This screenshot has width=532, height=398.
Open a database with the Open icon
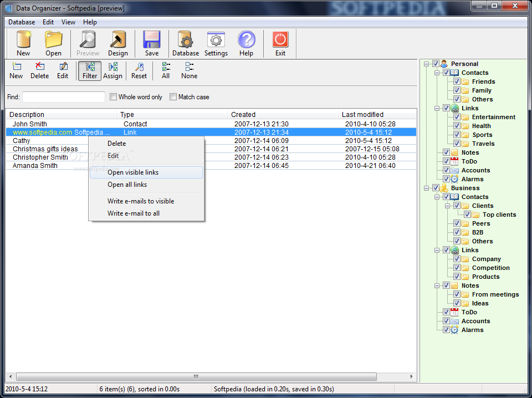click(x=53, y=43)
